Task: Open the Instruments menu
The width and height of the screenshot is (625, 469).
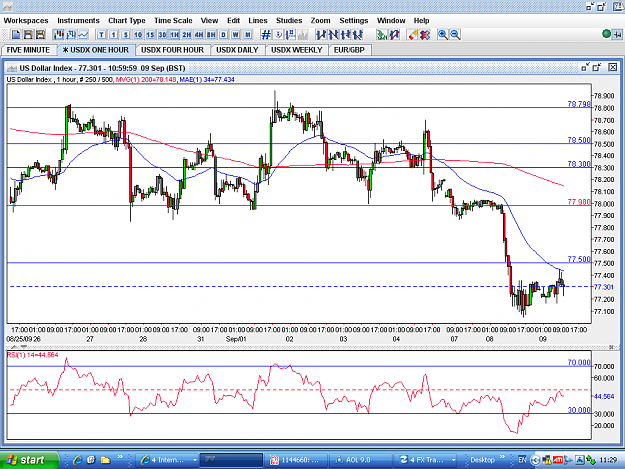Action: pyautogui.click(x=78, y=20)
